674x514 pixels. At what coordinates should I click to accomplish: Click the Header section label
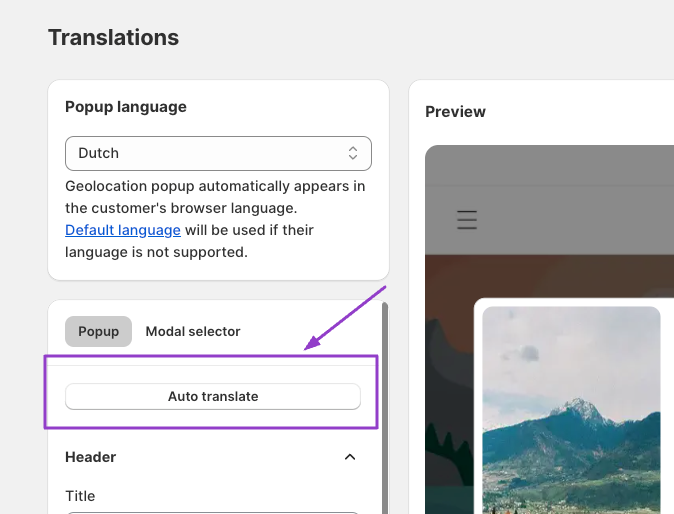coord(91,457)
